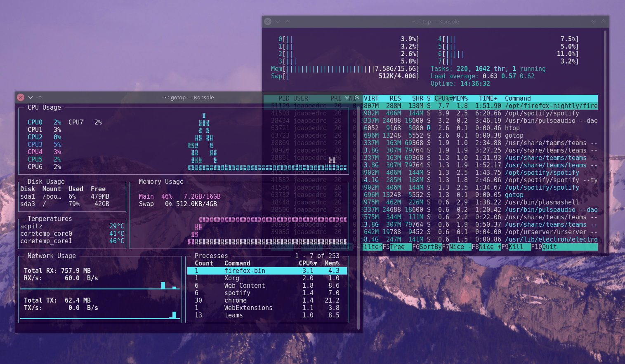Sort htop by MEM% column header

pyautogui.click(x=460, y=99)
